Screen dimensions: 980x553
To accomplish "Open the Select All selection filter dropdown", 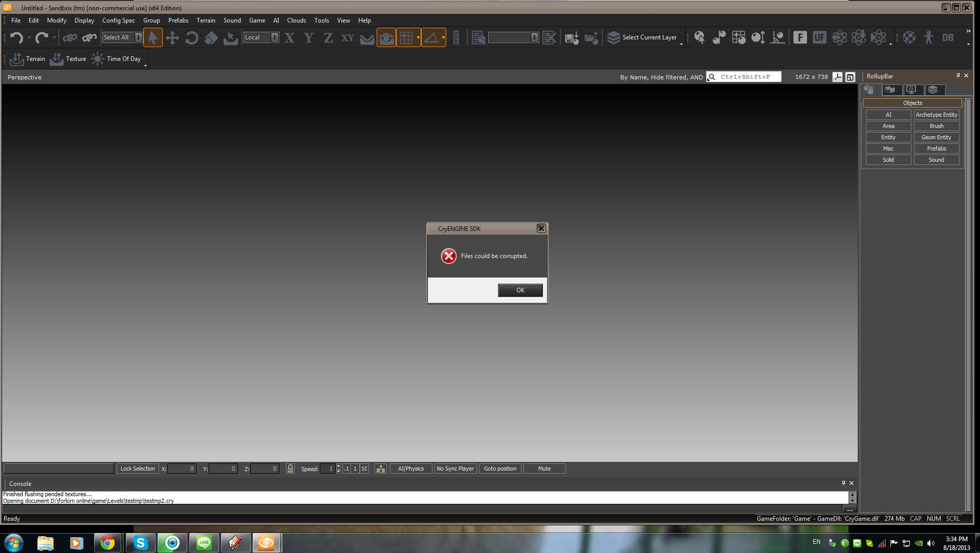I will pos(122,37).
